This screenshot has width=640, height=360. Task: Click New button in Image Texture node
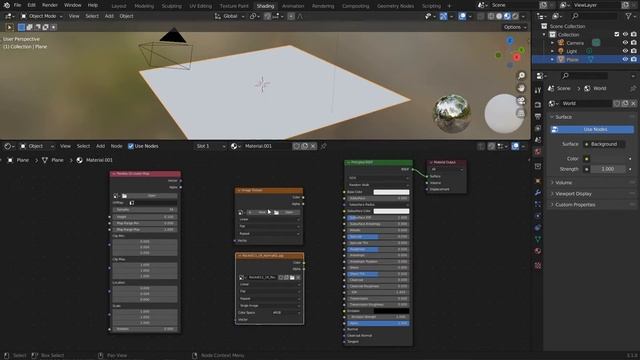pyautogui.click(x=259, y=212)
